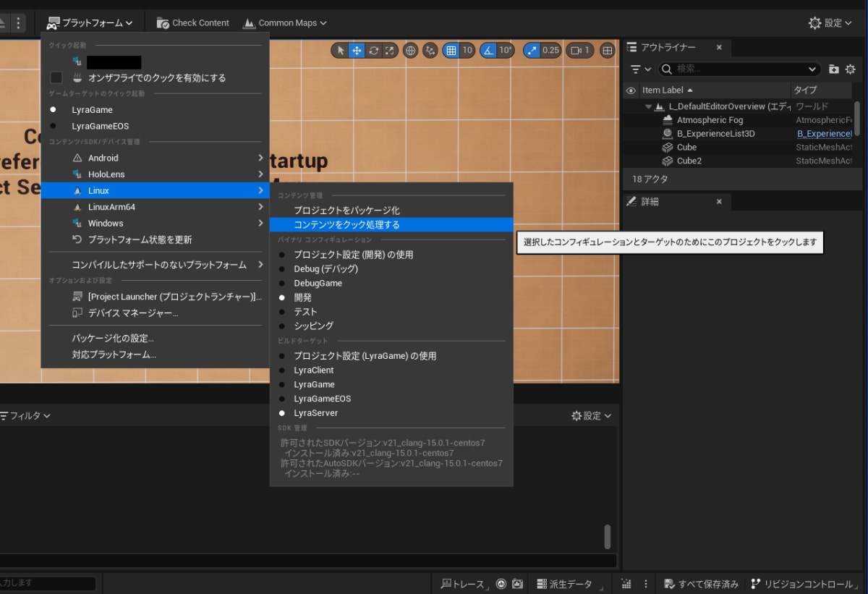The width and height of the screenshot is (868, 594).
Task: Select LyraGameEOS quick launch game target
Action: click(x=155, y=126)
